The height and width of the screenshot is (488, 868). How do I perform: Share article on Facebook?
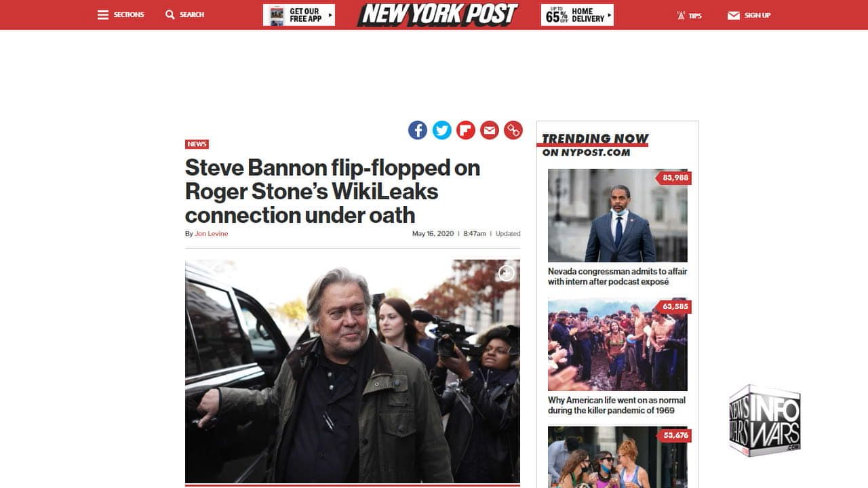(418, 130)
